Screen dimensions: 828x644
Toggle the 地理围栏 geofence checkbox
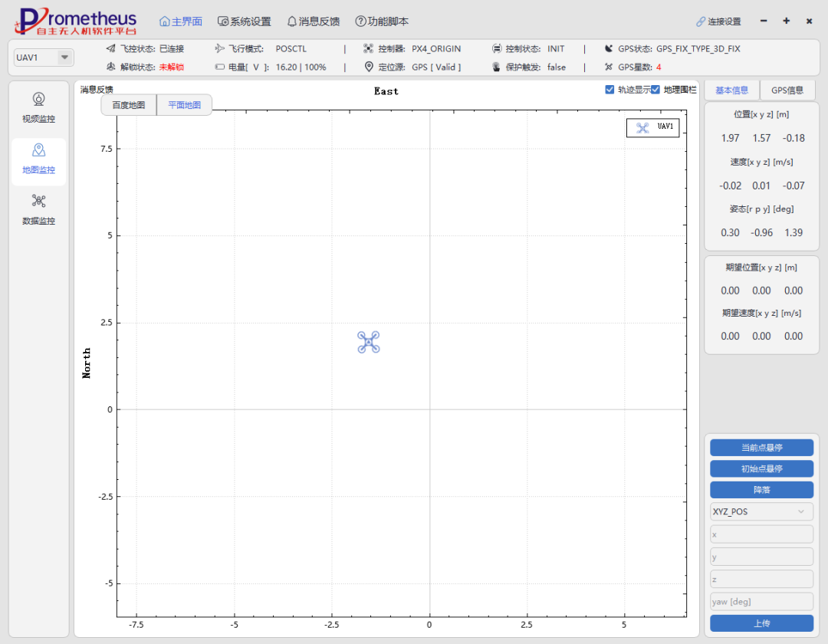[x=655, y=90]
